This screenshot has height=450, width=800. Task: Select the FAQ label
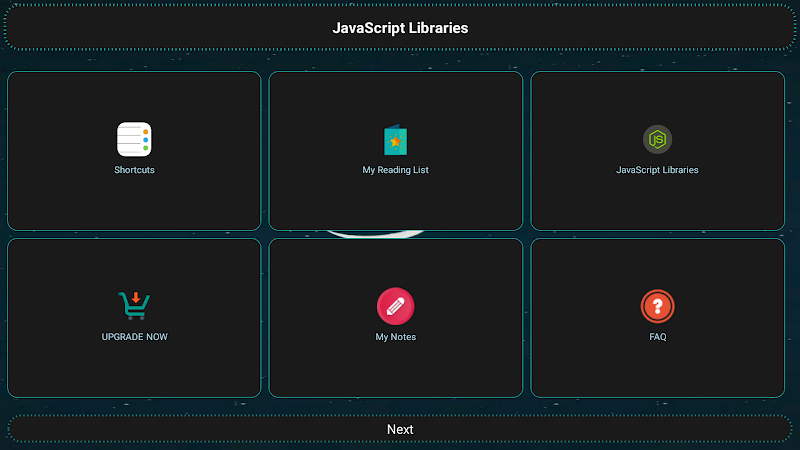point(658,337)
